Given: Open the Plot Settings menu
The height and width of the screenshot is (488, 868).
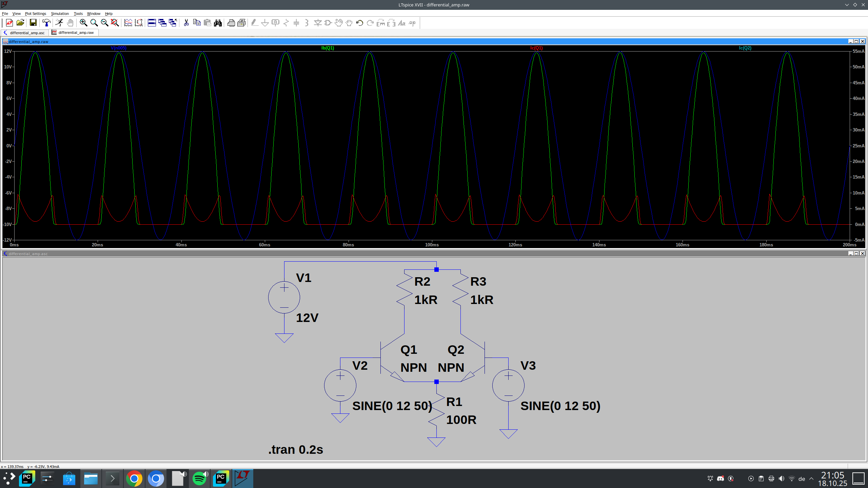Looking at the screenshot, I should (35, 14).
